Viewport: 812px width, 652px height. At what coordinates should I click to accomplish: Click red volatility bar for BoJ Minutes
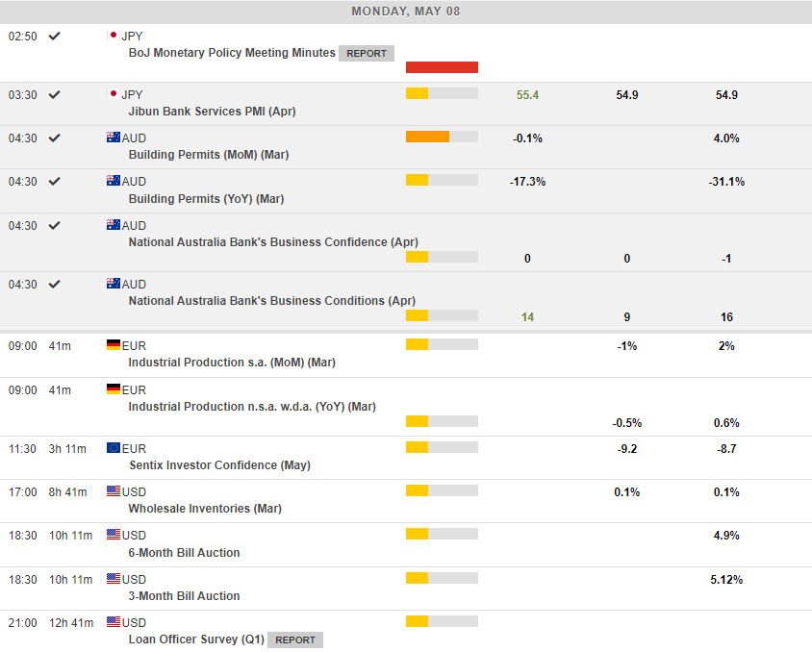click(x=442, y=67)
